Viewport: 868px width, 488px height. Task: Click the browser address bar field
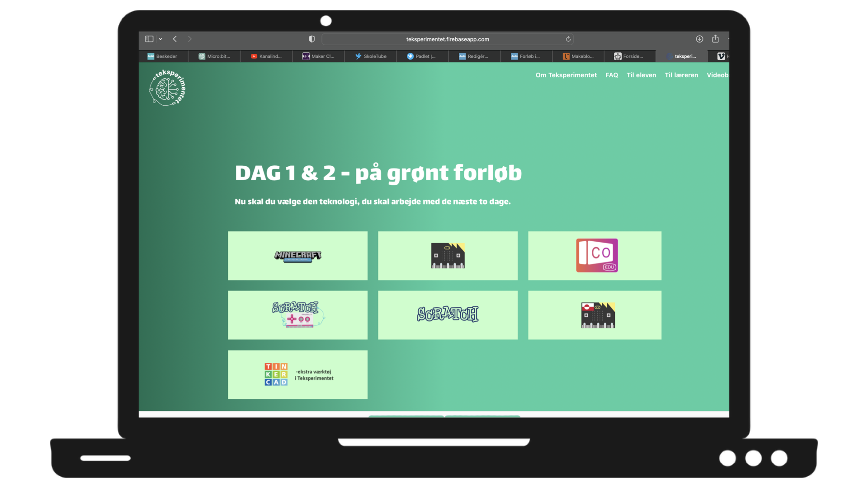point(447,39)
